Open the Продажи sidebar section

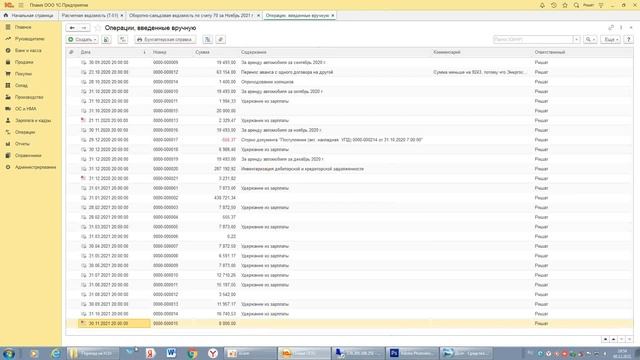pyautogui.click(x=24, y=62)
